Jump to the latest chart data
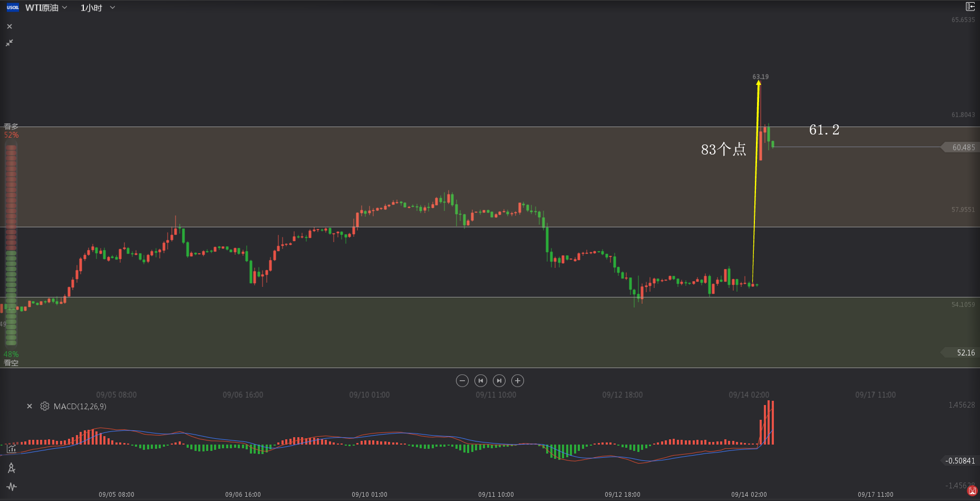 click(x=499, y=381)
